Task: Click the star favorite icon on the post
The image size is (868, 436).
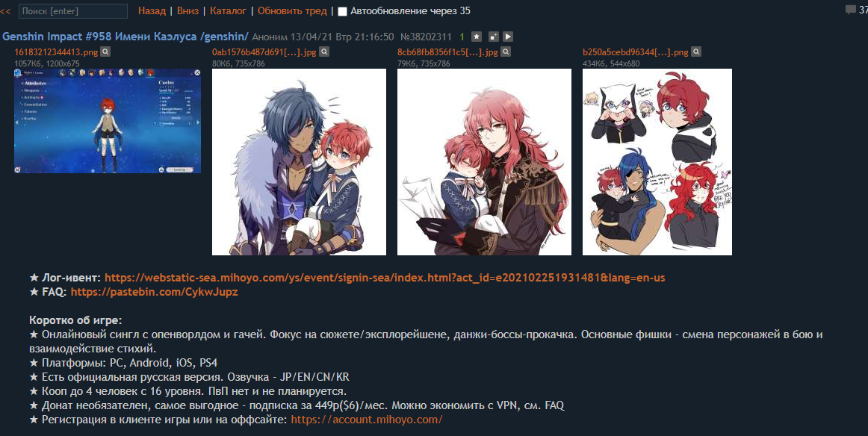Action: pyautogui.click(x=476, y=37)
